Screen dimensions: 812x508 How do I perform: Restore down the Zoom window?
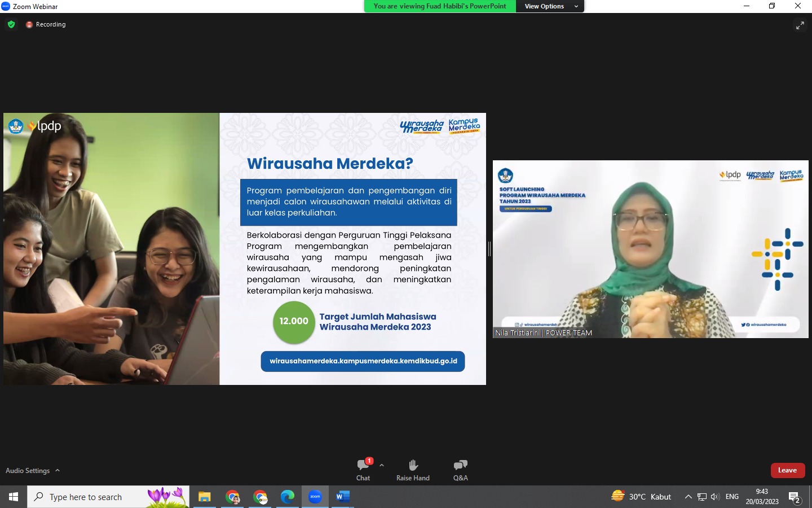coord(772,6)
